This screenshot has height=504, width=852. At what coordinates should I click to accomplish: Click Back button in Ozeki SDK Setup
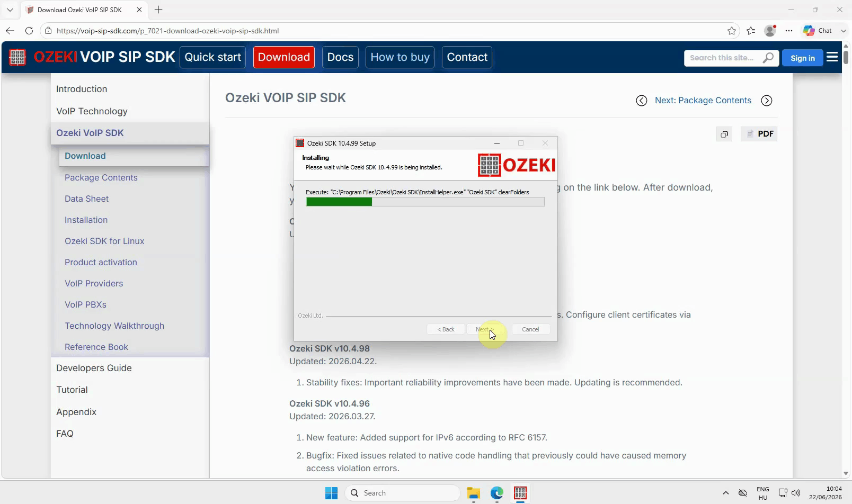click(446, 329)
